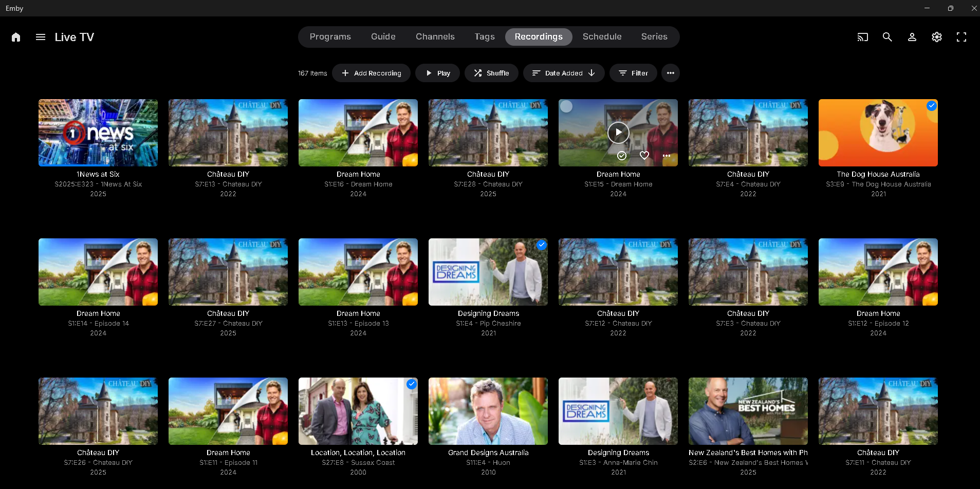Play the hovered Dream Home S1:E15 recording

[x=618, y=133]
